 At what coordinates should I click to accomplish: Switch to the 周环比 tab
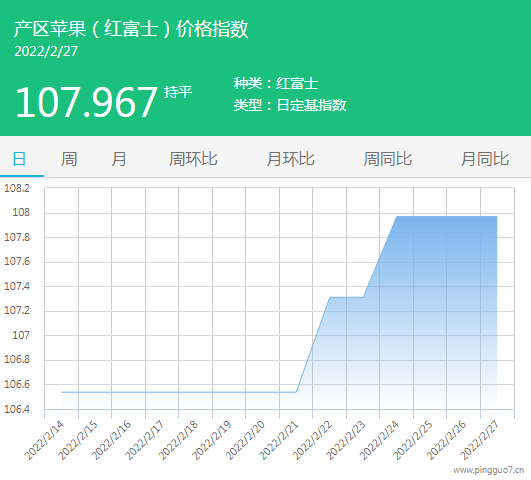coord(193,159)
